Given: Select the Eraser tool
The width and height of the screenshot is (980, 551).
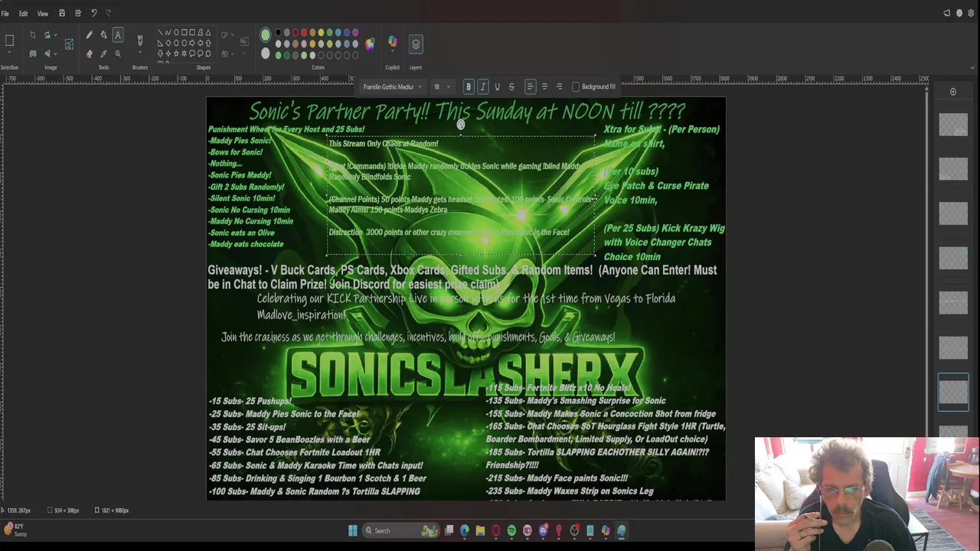Looking at the screenshot, I should pyautogui.click(x=89, y=54).
